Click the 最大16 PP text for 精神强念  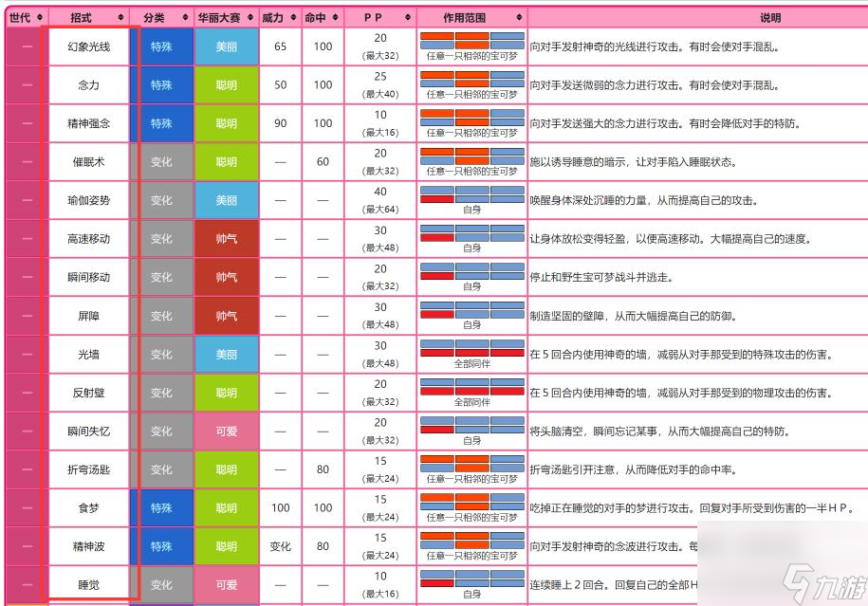[380, 133]
